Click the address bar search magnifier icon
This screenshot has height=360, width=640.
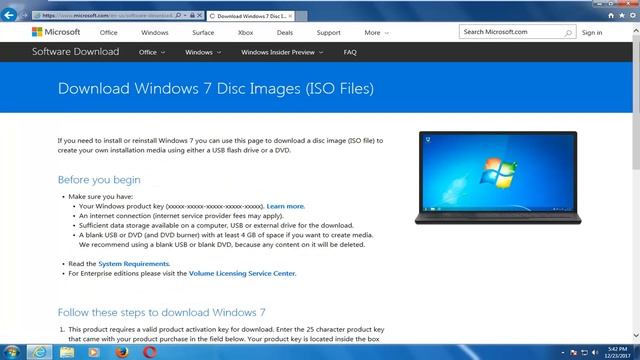coord(178,16)
